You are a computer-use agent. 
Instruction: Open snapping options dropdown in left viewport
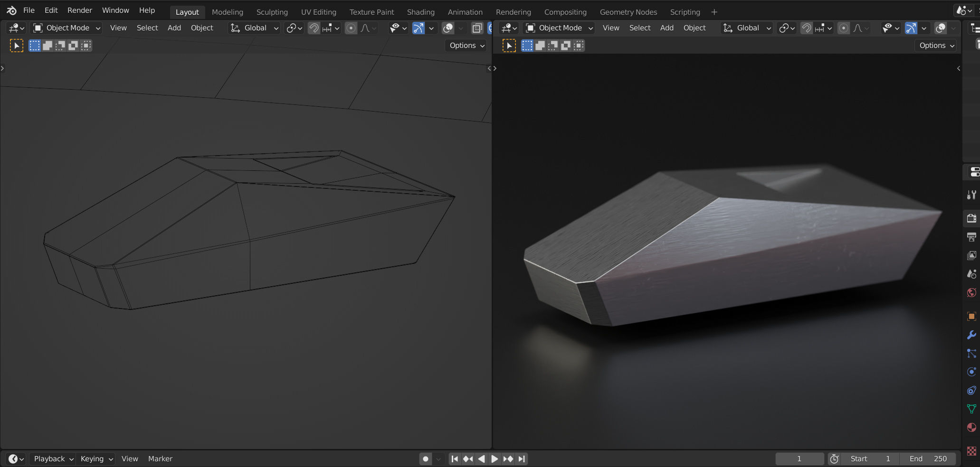point(331,28)
